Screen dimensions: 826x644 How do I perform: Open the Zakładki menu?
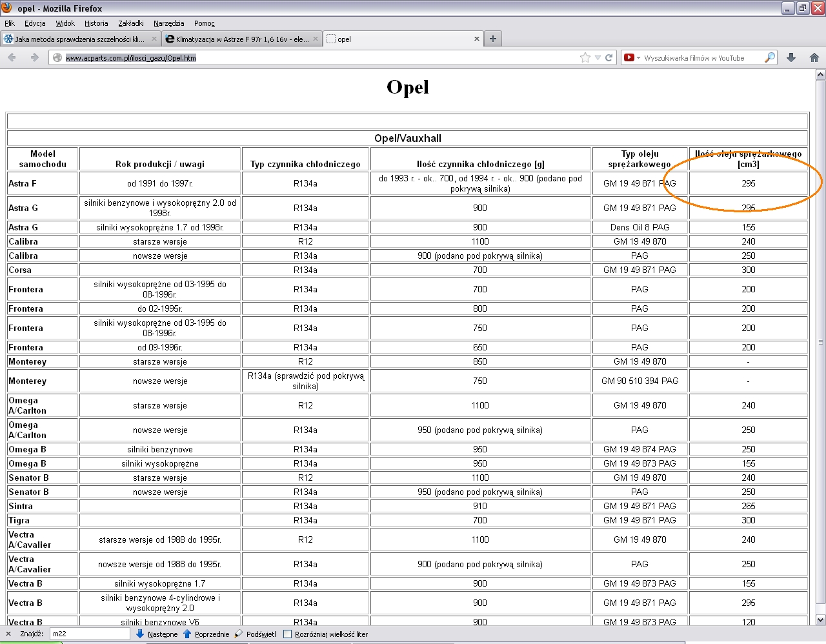click(x=130, y=23)
